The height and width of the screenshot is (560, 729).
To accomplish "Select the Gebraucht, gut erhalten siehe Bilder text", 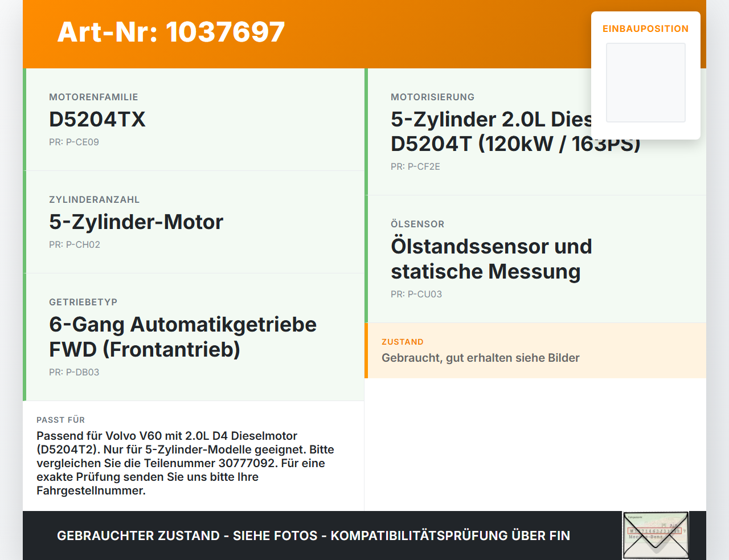I will point(481,358).
